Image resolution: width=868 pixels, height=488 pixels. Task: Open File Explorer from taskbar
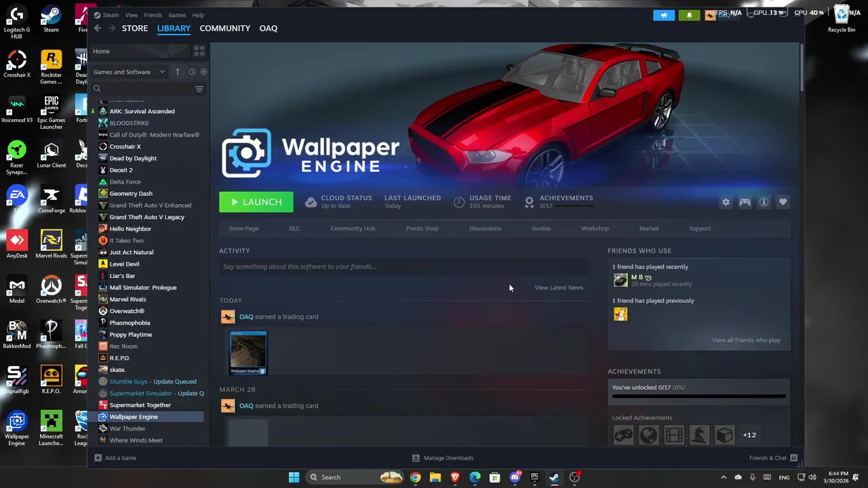tap(435, 477)
